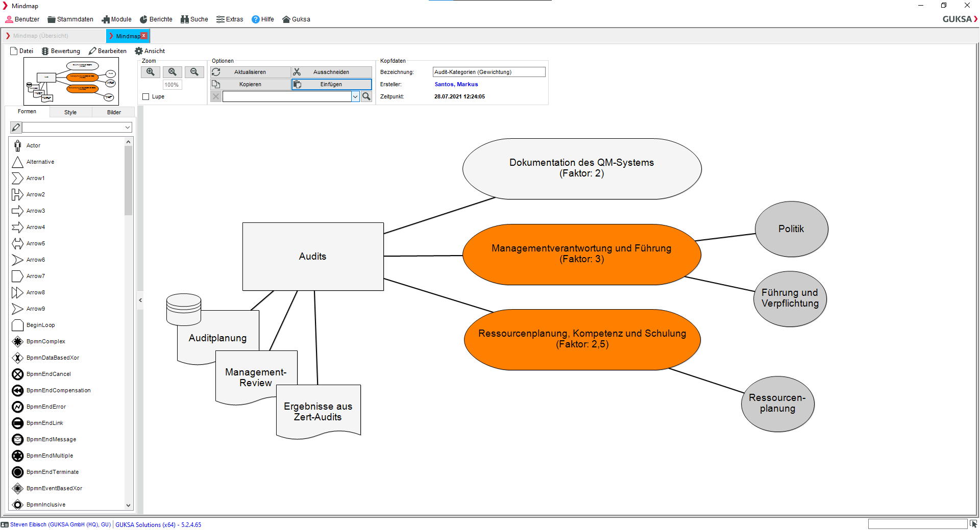Open the Bearbeiten menu

[x=108, y=51]
